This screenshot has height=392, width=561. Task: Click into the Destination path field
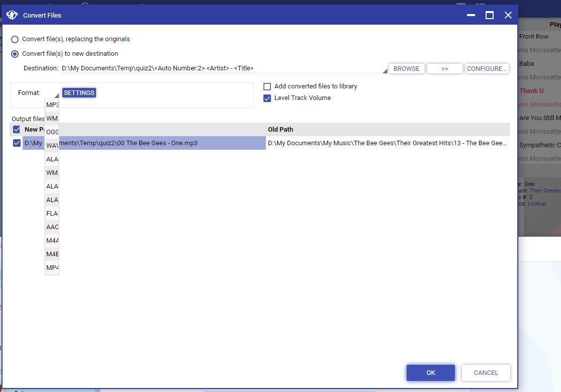221,68
